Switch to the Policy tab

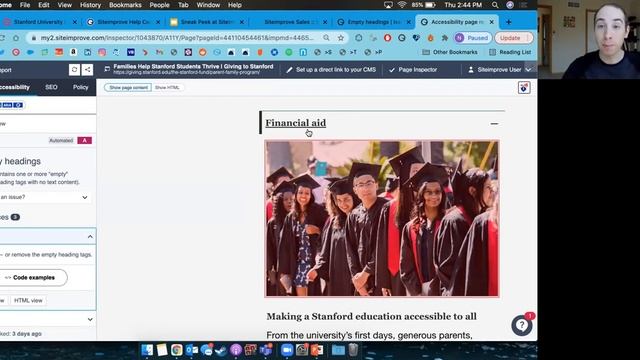click(80, 87)
